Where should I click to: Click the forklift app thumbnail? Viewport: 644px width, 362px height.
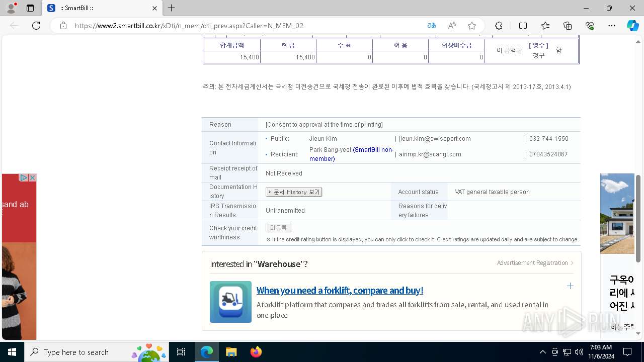click(x=230, y=302)
